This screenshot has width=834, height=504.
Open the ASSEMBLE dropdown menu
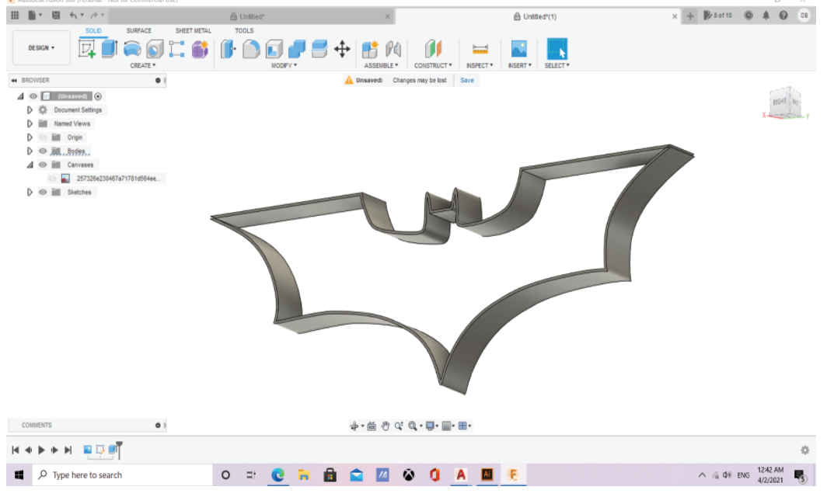(x=381, y=66)
